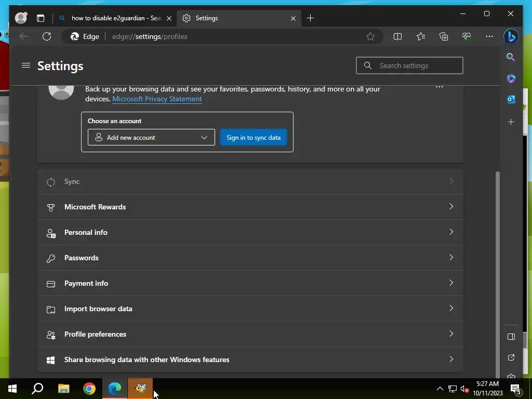Add this page to favorites star icon

tap(370, 36)
